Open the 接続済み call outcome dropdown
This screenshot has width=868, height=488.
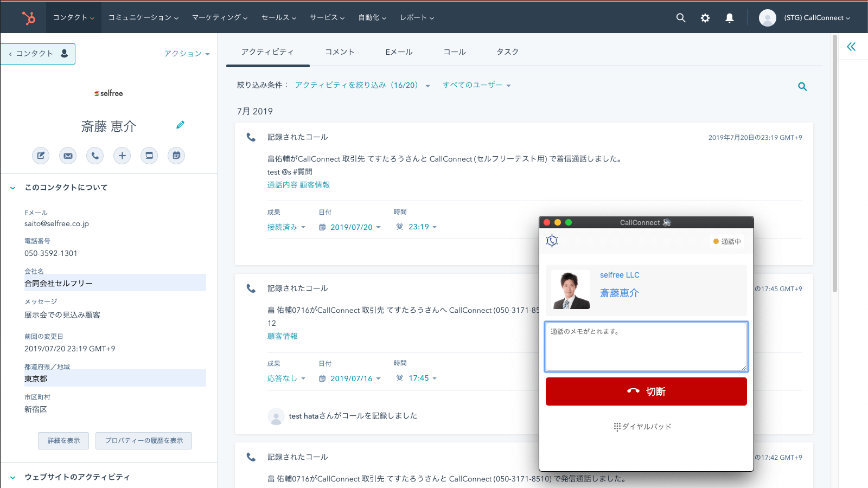[286, 227]
